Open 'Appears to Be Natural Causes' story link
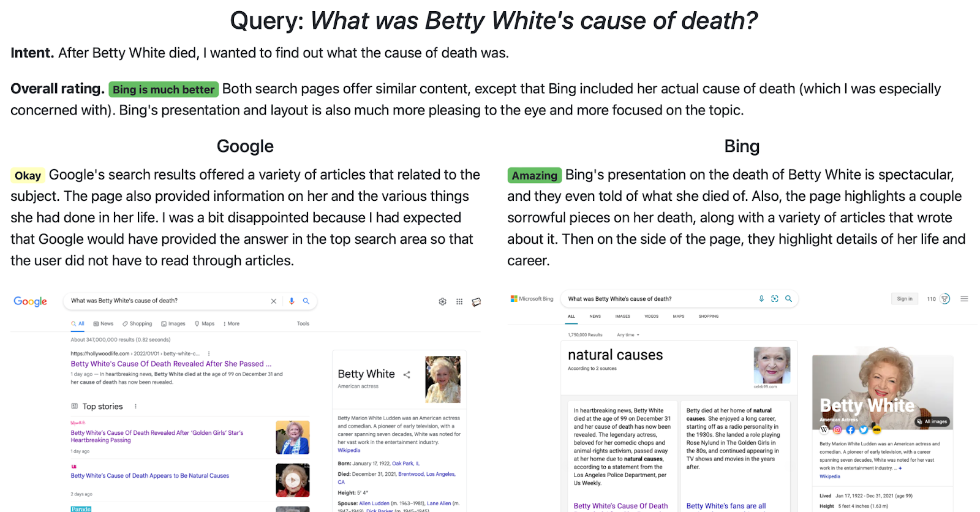Screen dimensions: 980x512 pos(150,476)
